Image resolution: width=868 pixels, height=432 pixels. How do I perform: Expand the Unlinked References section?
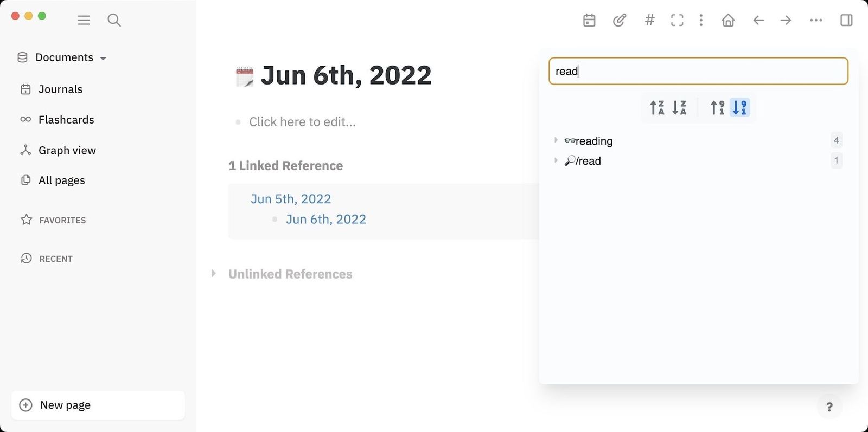point(214,274)
